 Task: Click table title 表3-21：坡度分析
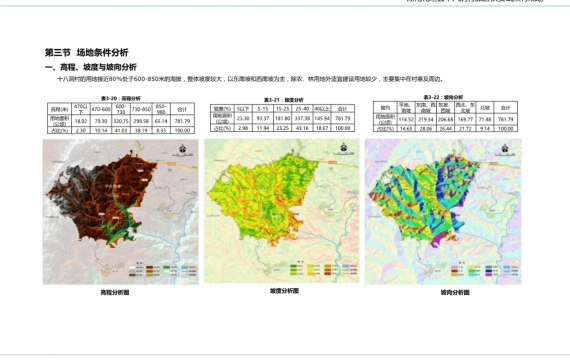[x=284, y=100]
